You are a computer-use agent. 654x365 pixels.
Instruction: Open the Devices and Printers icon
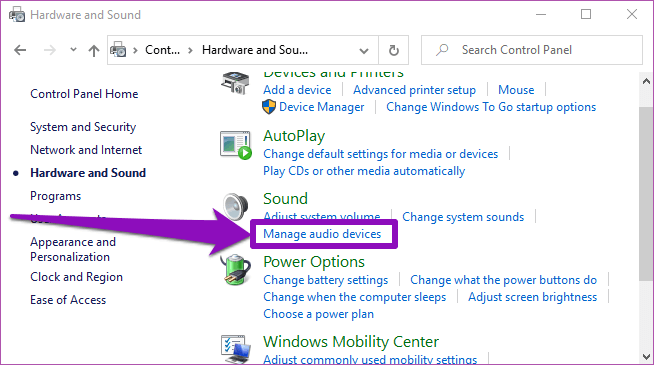click(235, 83)
